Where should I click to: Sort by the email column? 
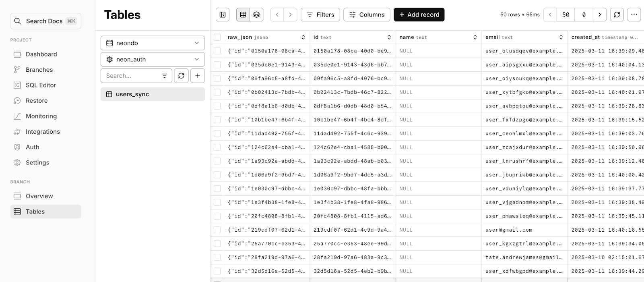pyautogui.click(x=561, y=37)
